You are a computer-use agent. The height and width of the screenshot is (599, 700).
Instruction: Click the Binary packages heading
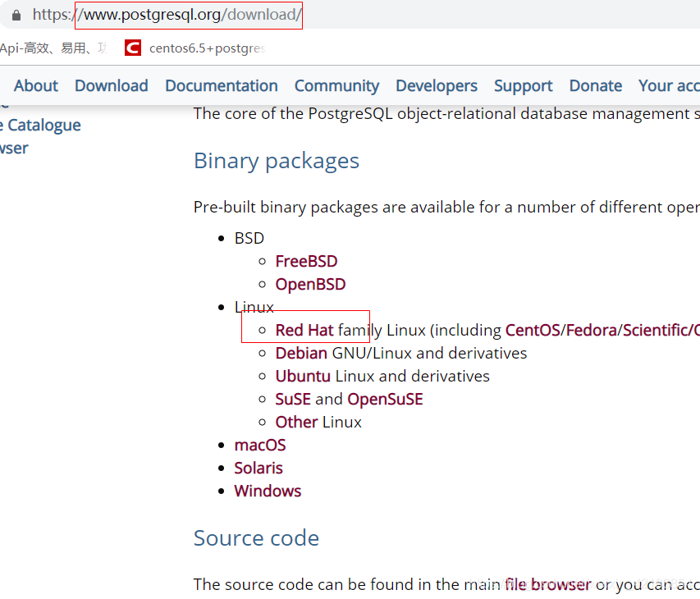click(277, 161)
